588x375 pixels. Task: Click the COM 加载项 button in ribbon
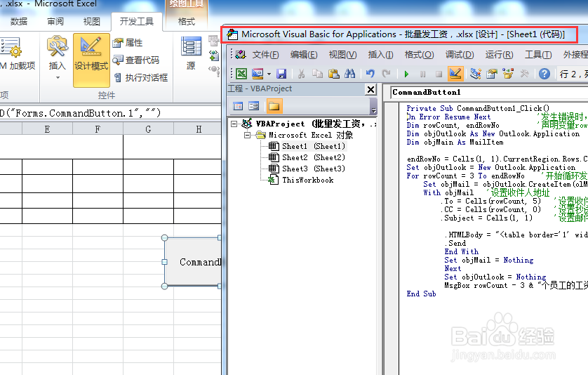click(x=17, y=55)
